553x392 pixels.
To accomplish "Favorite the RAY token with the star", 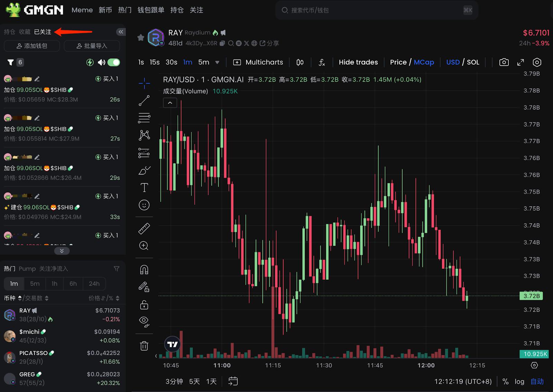I will (x=141, y=37).
